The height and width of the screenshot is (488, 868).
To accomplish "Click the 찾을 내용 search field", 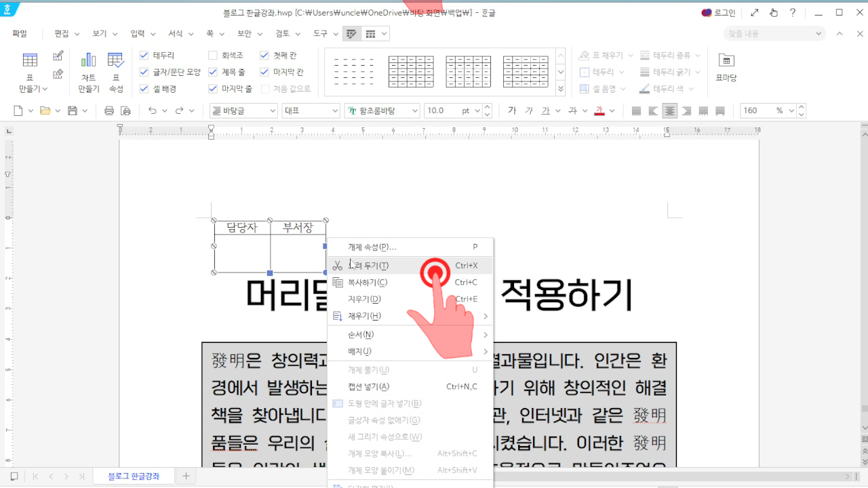I will click(774, 33).
